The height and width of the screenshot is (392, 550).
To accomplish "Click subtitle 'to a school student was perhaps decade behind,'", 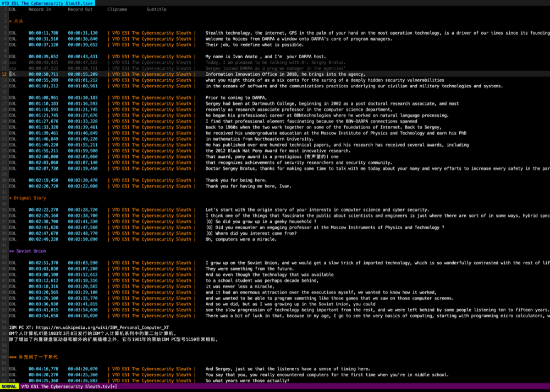I will click(262, 280).
